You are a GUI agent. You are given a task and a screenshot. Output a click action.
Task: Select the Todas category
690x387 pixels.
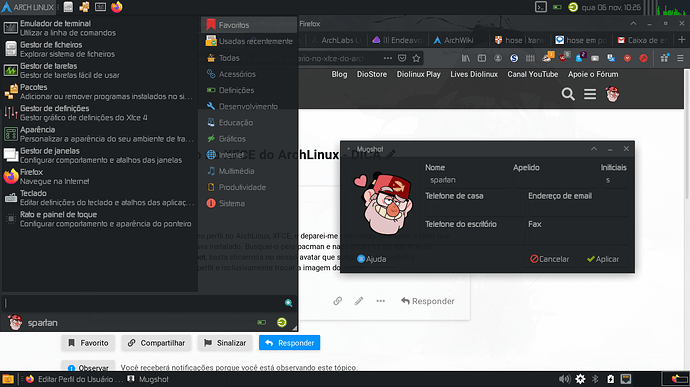tap(249, 58)
